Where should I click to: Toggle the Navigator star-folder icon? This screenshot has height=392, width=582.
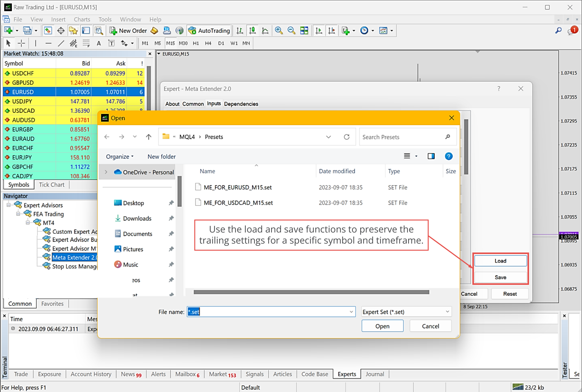point(73,30)
